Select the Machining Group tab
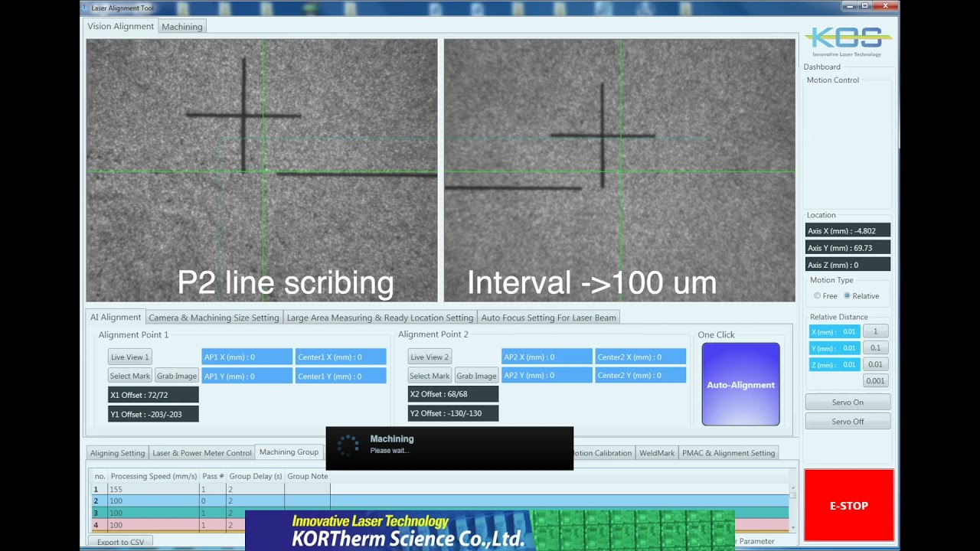 click(289, 452)
